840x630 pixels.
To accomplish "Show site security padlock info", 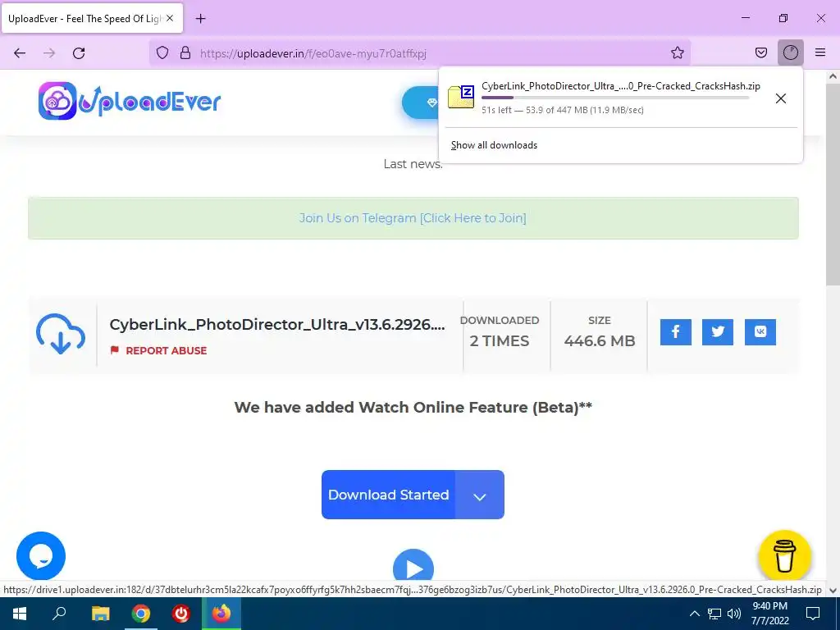I will pyautogui.click(x=185, y=52).
